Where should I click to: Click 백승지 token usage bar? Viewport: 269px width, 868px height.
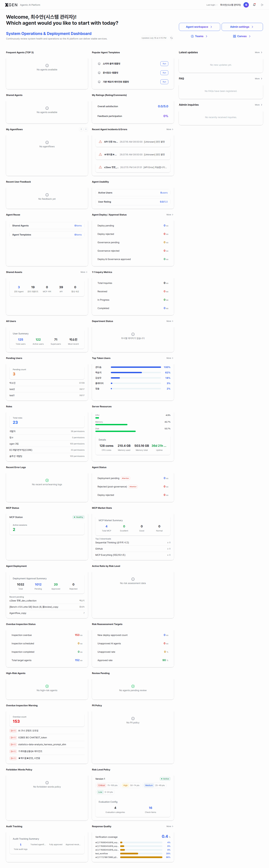(136, 372)
